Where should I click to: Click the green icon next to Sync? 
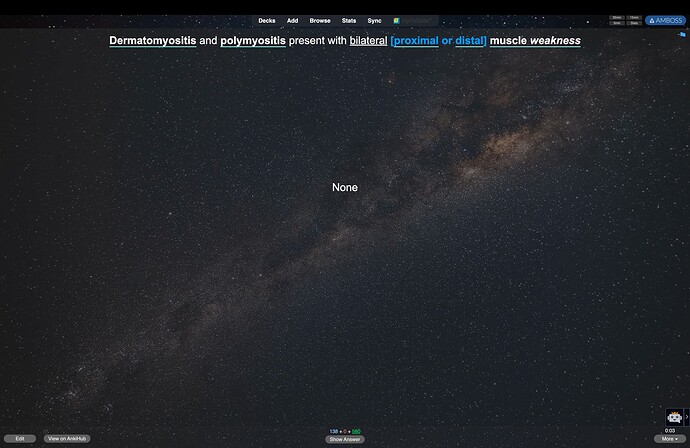point(396,20)
